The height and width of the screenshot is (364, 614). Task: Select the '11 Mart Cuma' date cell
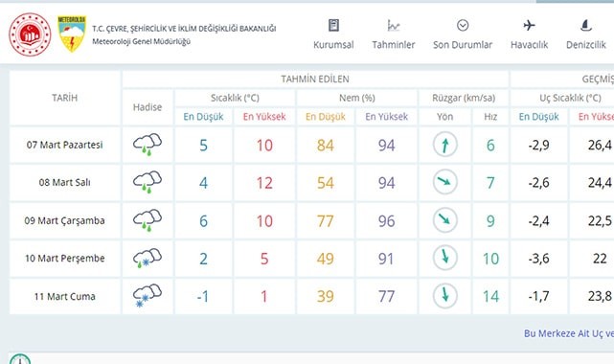[x=64, y=296]
